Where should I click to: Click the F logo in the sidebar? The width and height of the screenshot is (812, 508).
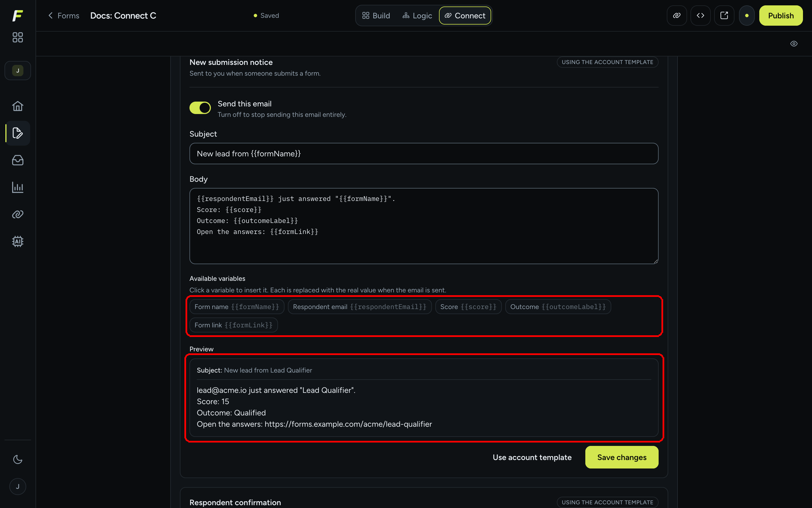click(17, 16)
